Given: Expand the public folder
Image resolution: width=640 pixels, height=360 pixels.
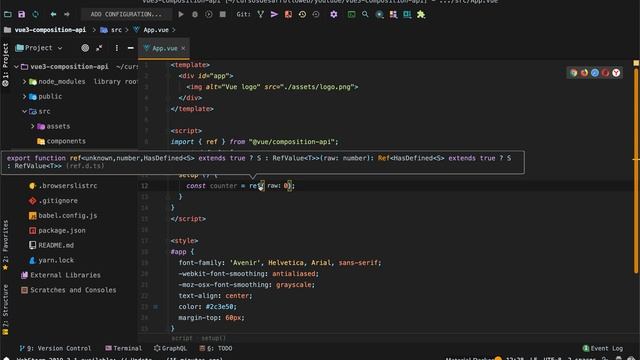Looking at the screenshot, I should pos(24,96).
